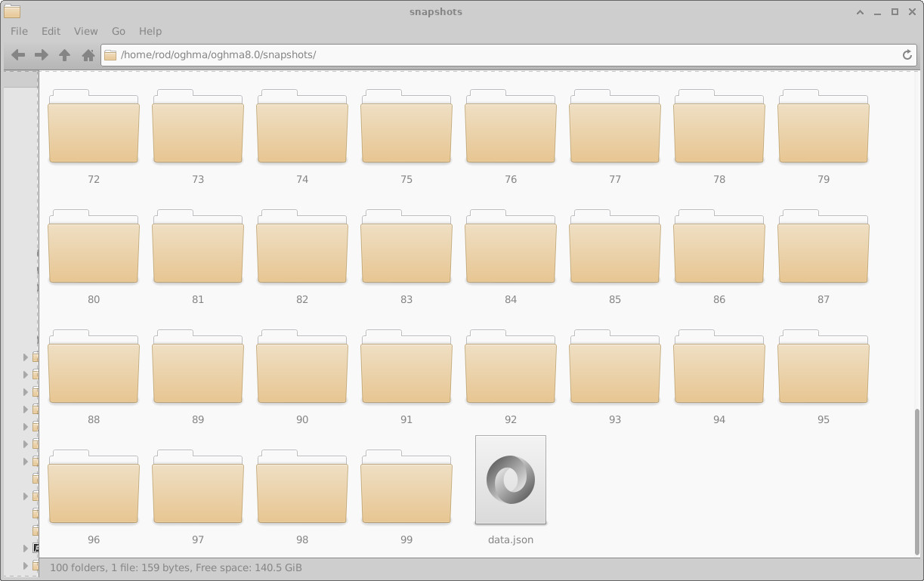This screenshot has height=581, width=924.
Task: Select folder 77
Action: (615, 136)
